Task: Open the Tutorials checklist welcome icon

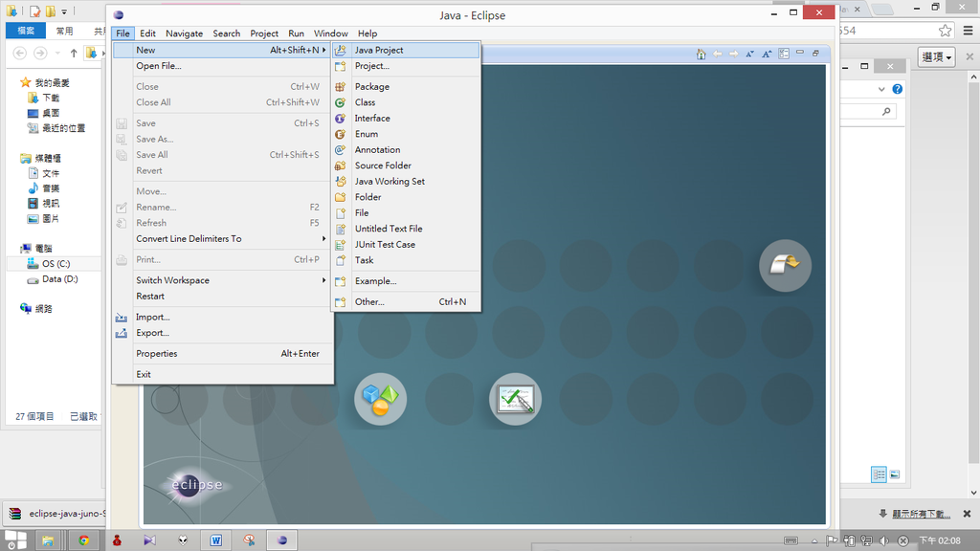Action: (515, 399)
